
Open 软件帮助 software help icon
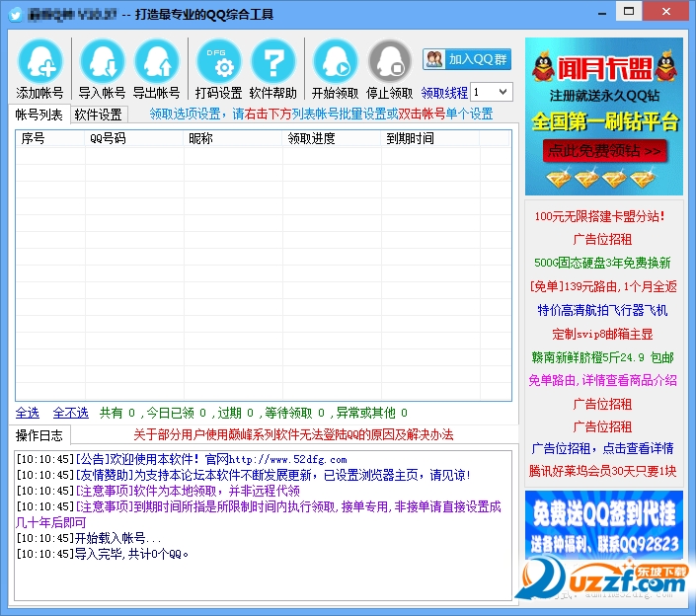(x=273, y=62)
